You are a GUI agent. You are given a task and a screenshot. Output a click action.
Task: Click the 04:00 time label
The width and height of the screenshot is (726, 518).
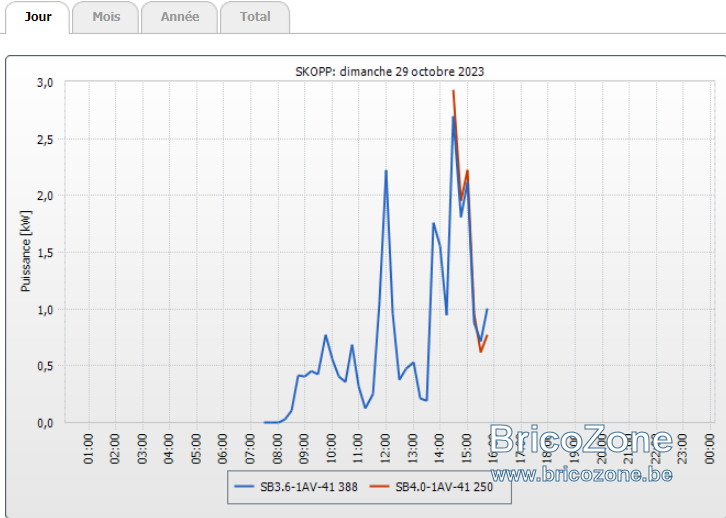(169, 449)
